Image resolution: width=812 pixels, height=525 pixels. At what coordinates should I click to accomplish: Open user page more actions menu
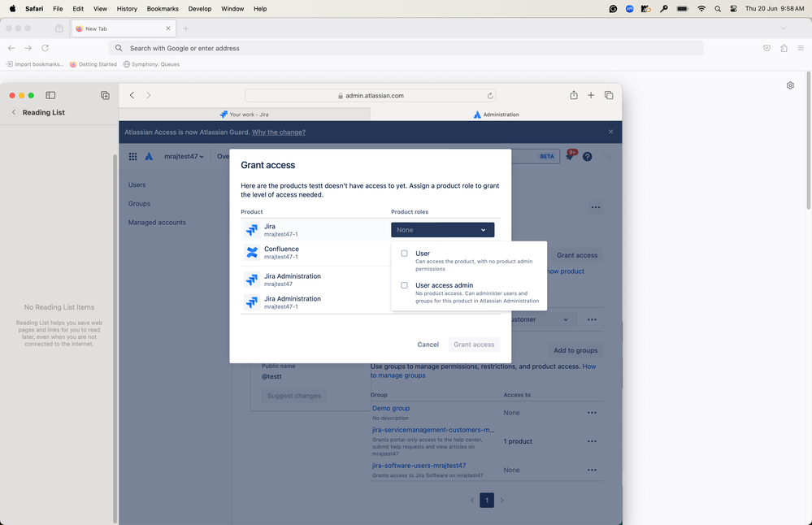click(x=596, y=207)
